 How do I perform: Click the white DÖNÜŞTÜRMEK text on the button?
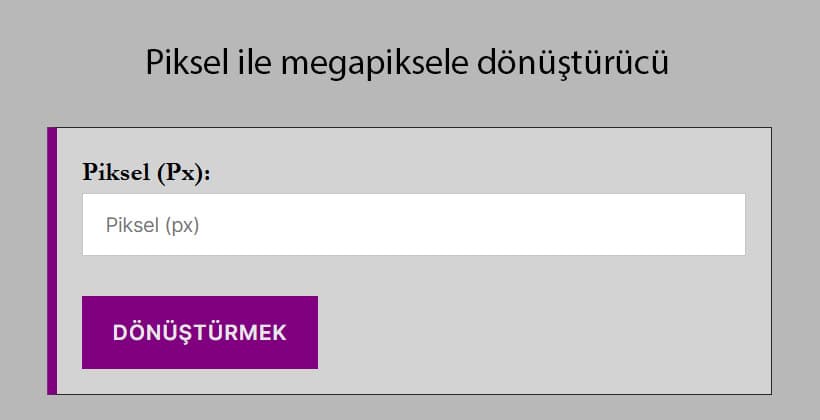pyautogui.click(x=200, y=333)
